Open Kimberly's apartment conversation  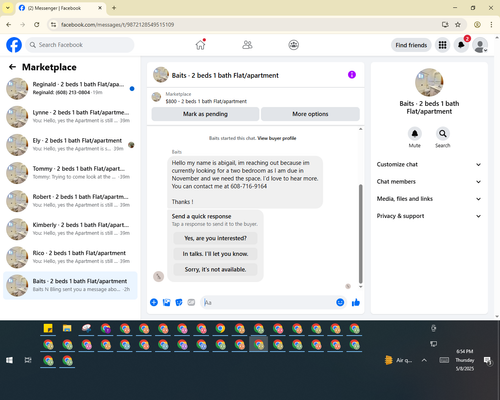(x=70, y=229)
